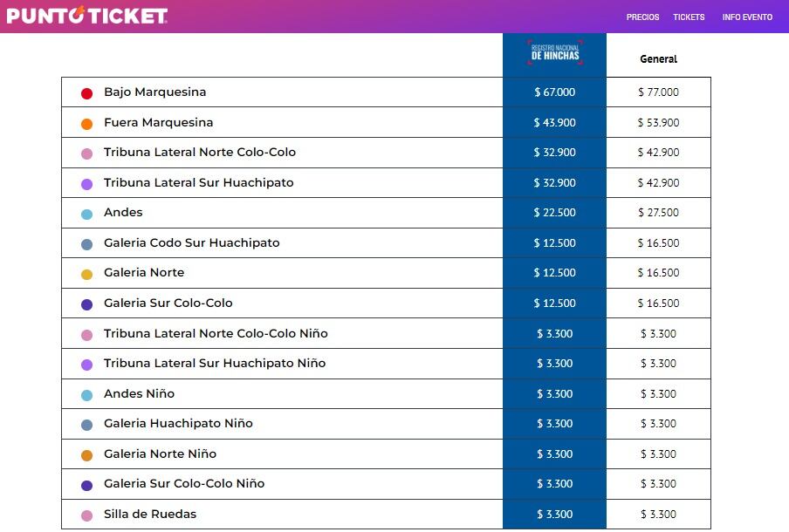This screenshot has height=532, width=789.
Task: Select the Galeria Sur Colo-Colo Niño label
Action: (184, 483)
